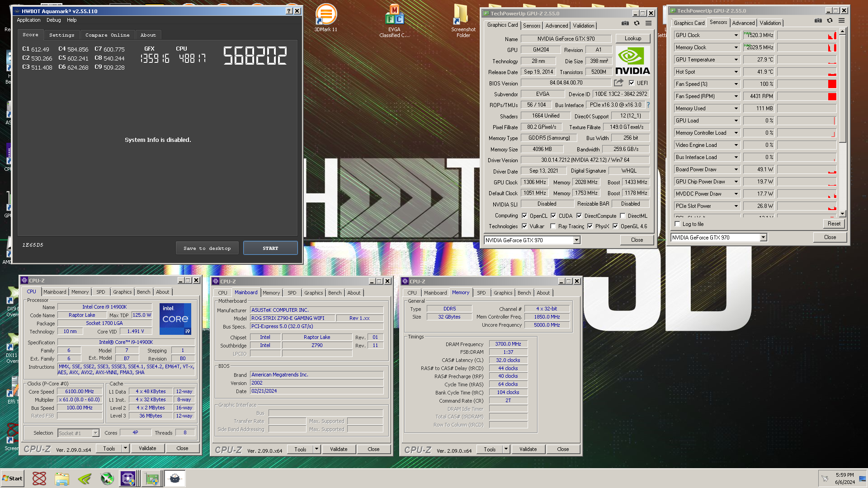Expand Hot Spot sensor dropdown
Viewport: 868px width, 488px height.
pos(736,72)
